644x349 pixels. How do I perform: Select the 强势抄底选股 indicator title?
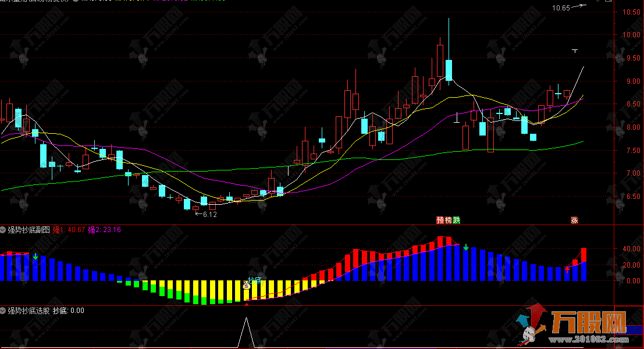[29, 311]
